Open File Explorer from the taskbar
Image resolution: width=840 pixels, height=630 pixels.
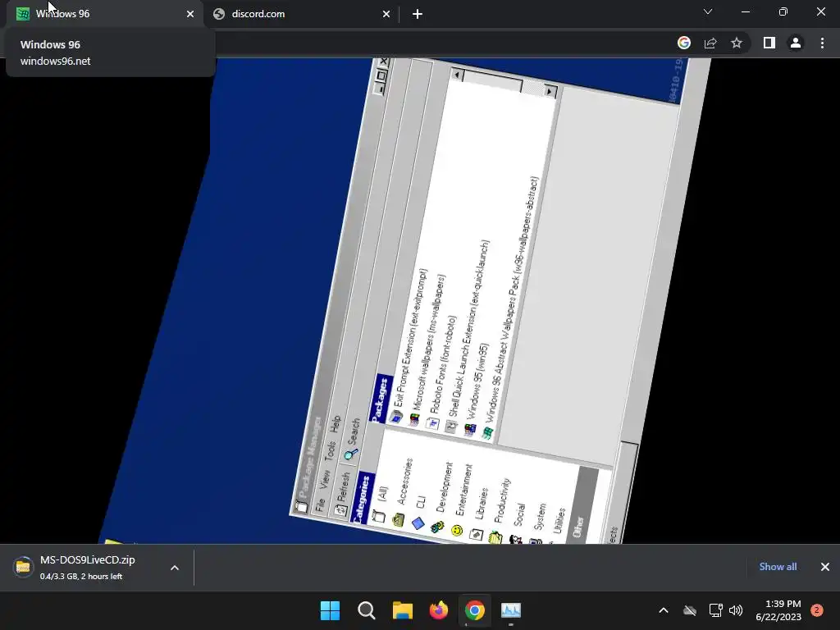point(402,610)
